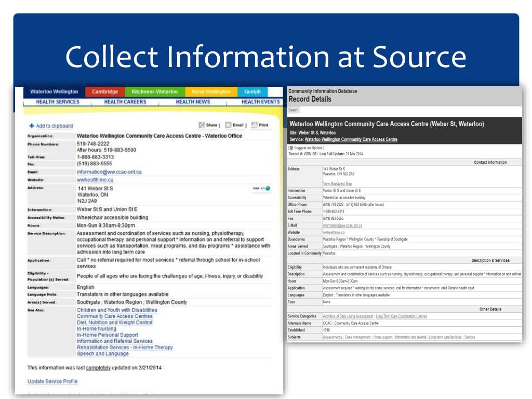Click the Established year 1996
The image size is (532, 399).
pos(326,330)
